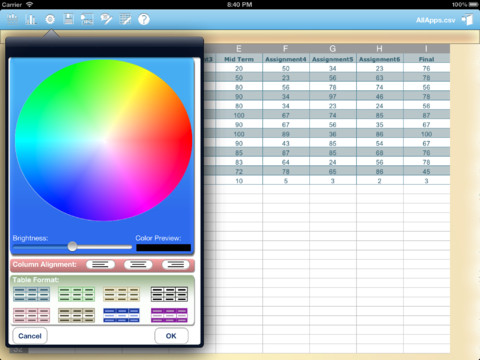Click the black Color Preview swatch
Viewport: 480px width, 360px height.
(x=163, y=248)
